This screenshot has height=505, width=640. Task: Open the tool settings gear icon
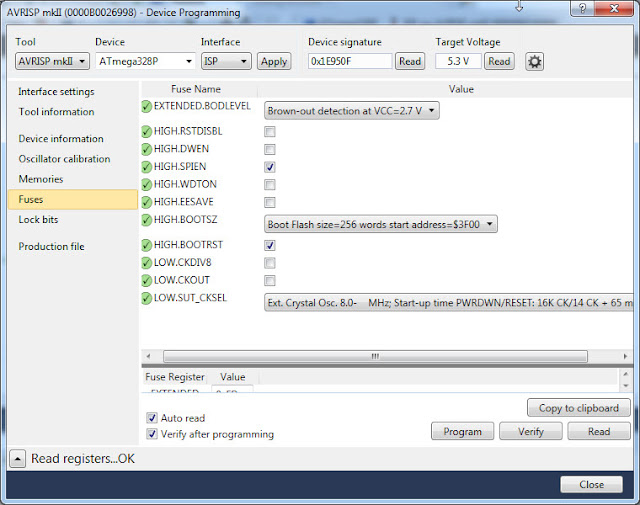[534, 62]
